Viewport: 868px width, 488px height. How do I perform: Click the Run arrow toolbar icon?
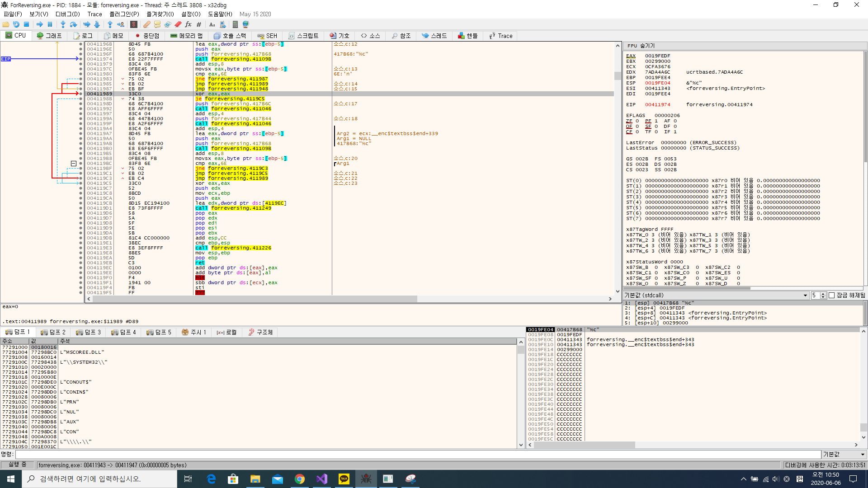[x=40, y=24]
